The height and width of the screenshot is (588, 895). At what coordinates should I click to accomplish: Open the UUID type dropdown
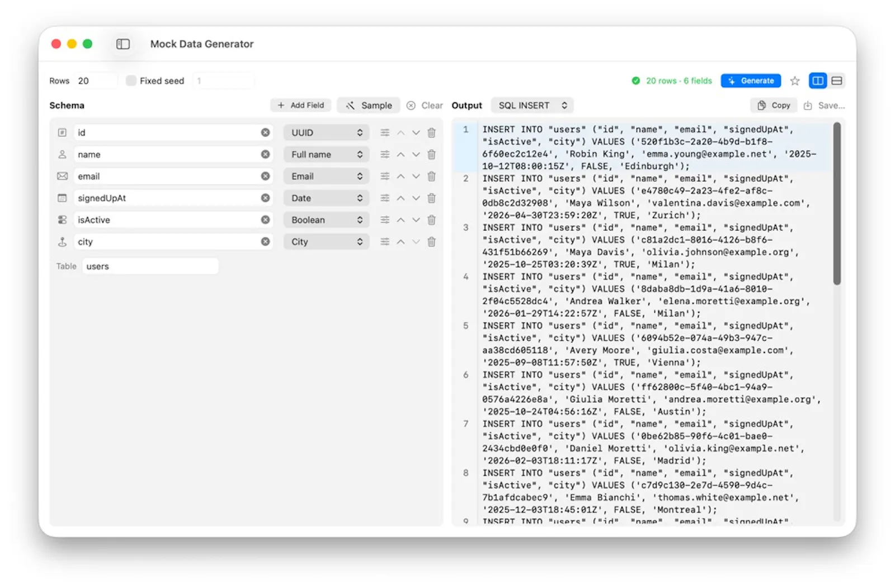(x=326, y=133)
